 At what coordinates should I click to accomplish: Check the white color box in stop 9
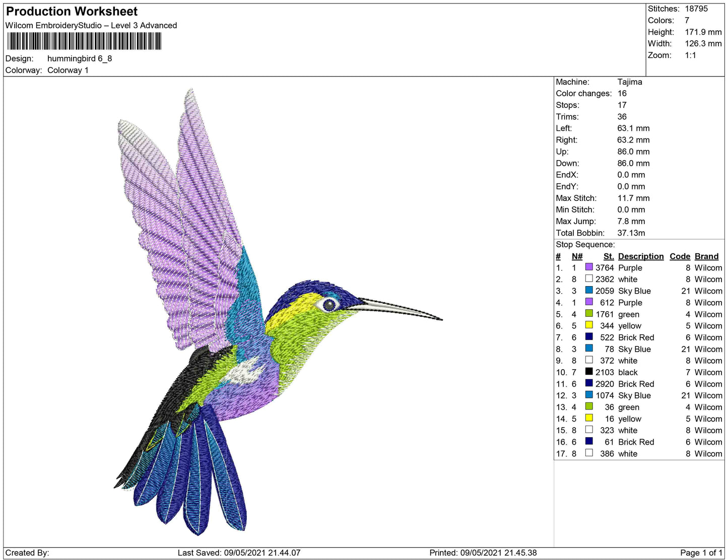588,361
